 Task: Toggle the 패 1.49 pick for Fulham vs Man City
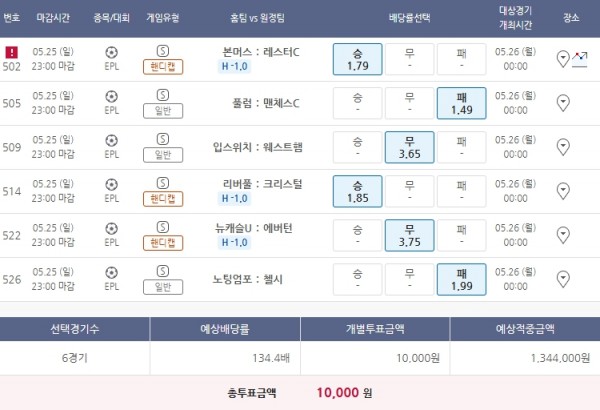(x=461, y=103)
